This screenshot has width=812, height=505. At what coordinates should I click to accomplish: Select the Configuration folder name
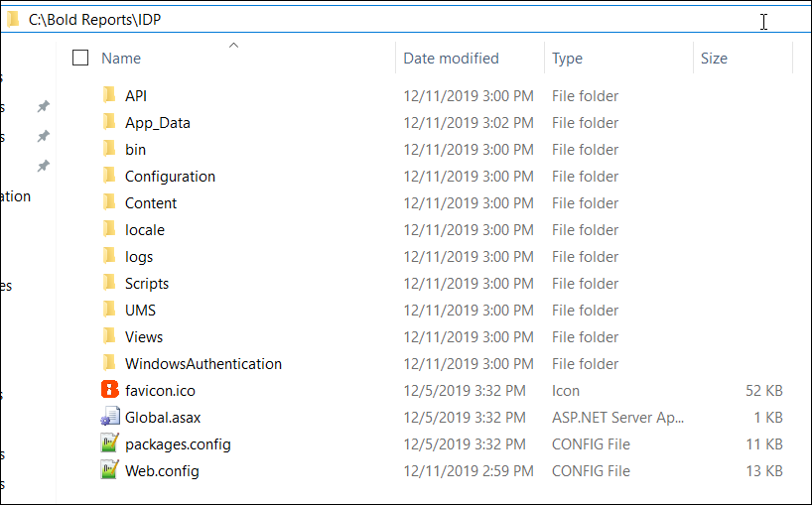pos(170,177)
